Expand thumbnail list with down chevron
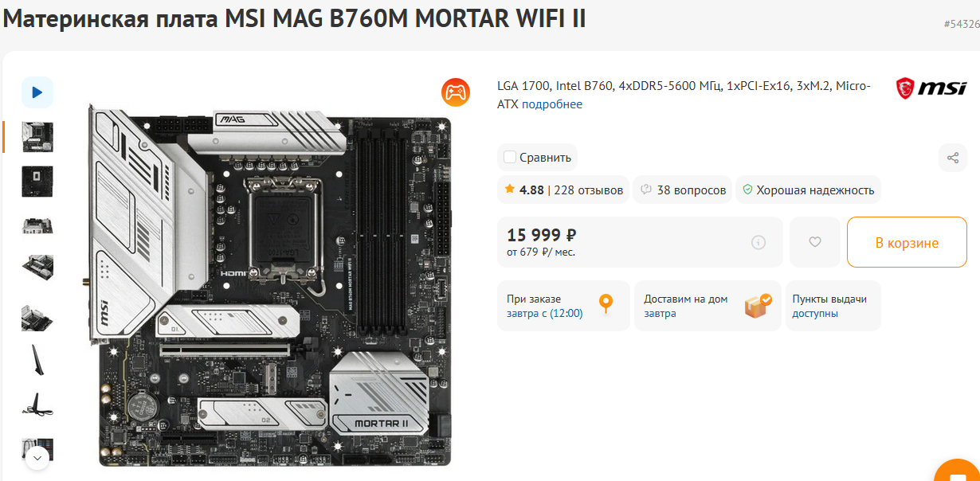 click(37, 459)
